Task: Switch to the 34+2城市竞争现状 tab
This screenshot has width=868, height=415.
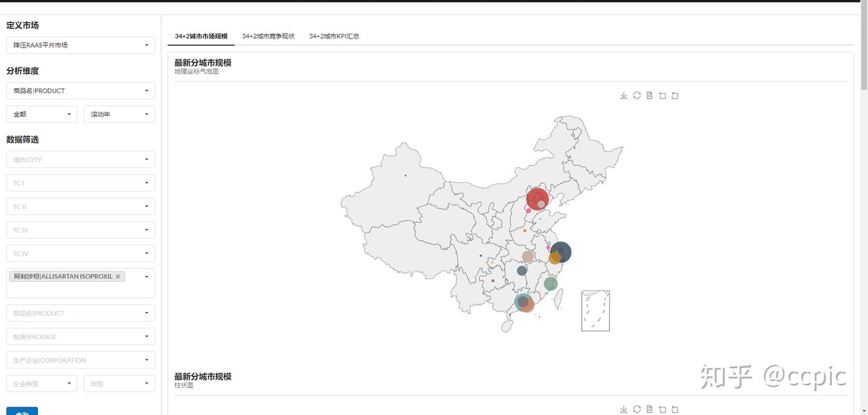Action: [268, 36]
